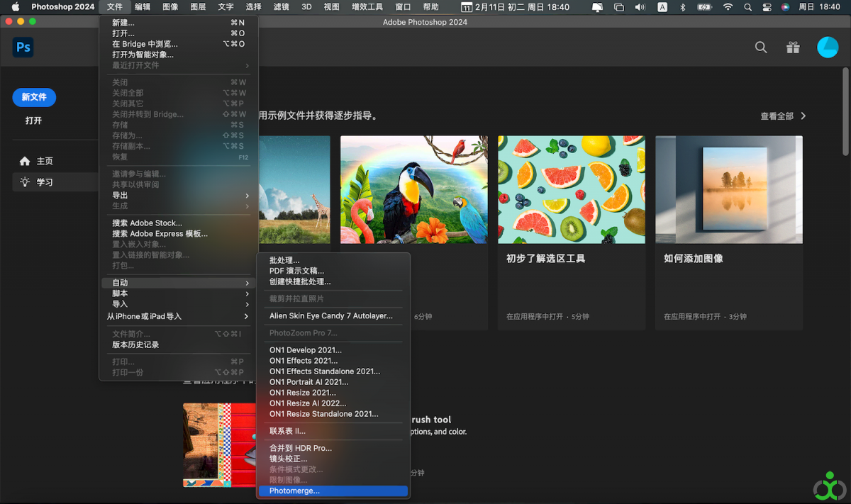
Task: Choose ON1 Resize AI 2022... entry
Action: click(x=333, y=403)
